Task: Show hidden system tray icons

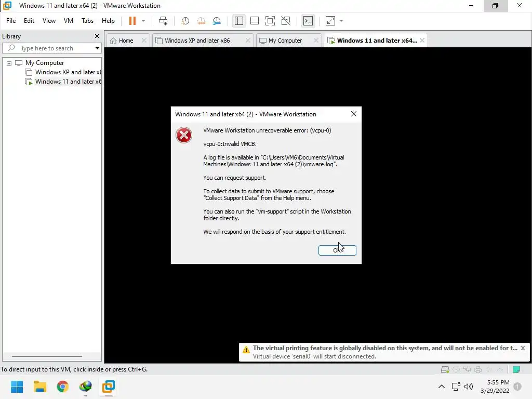Action: (x=442, y=387)
